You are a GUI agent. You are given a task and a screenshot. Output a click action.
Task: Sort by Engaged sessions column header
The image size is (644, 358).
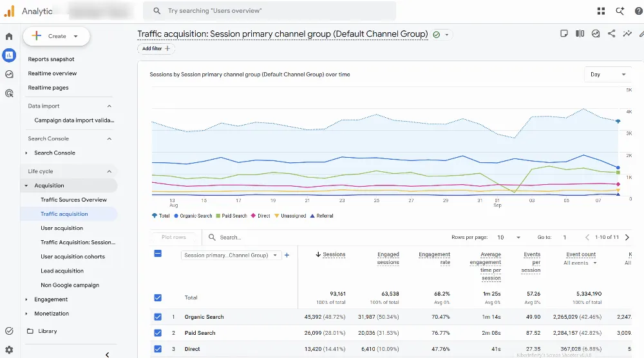(388, 258)
